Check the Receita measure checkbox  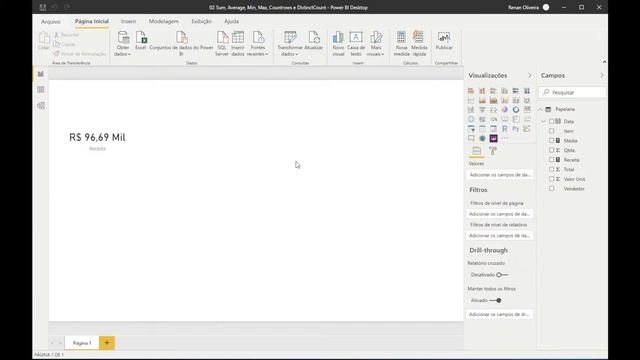(551, 160)
